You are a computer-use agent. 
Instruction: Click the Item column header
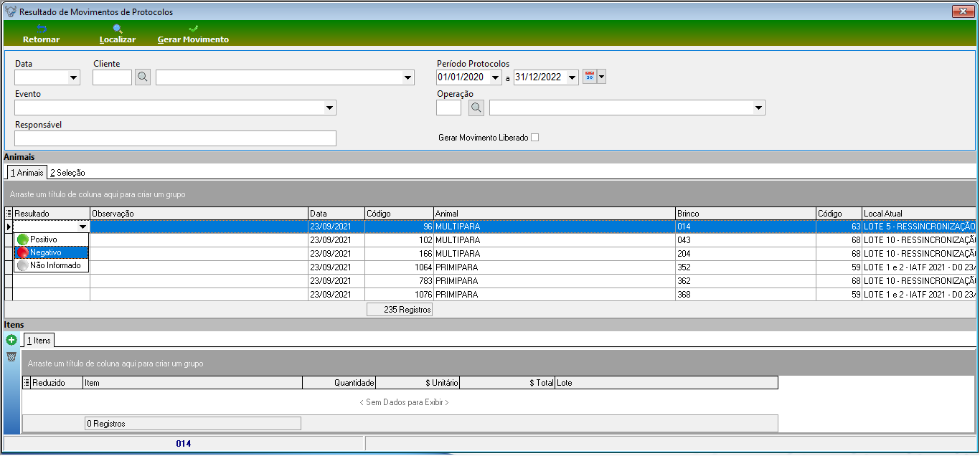click(193, 383)
